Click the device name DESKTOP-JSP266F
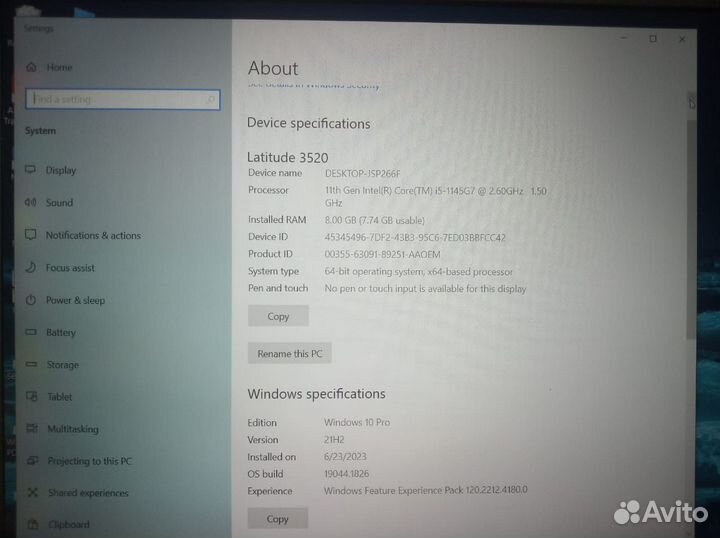The height and width of the screenshot is (538, 720). pyautogui.click(x=362, y=174)
